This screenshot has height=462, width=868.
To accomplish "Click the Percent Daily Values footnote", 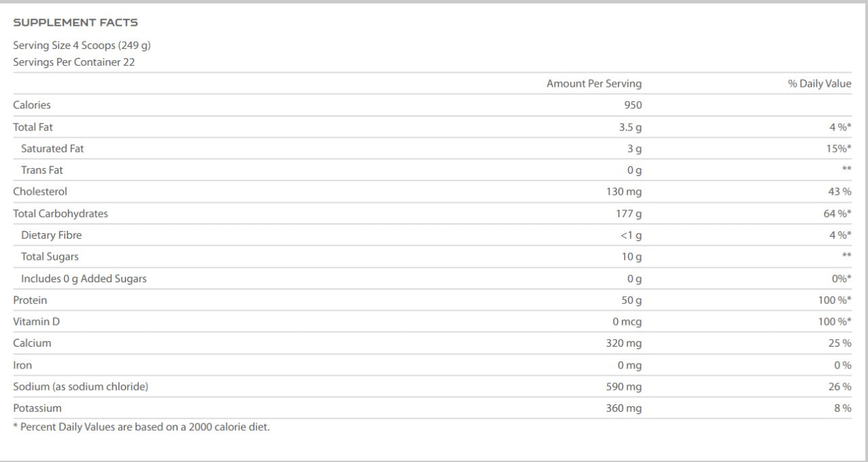I will pyautogui.click(x=141, y=427).
